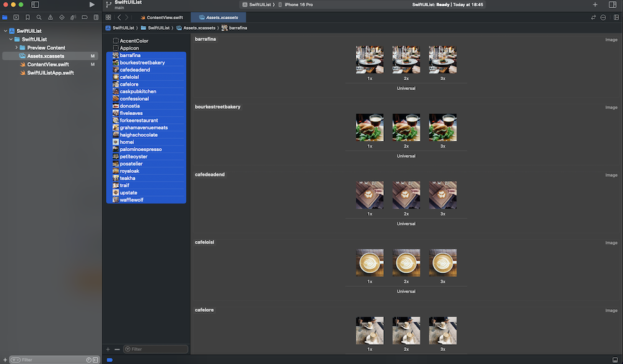Expand the Preview Content folder
The width and height of the screenshot is (623, 364).
point(16,48)
